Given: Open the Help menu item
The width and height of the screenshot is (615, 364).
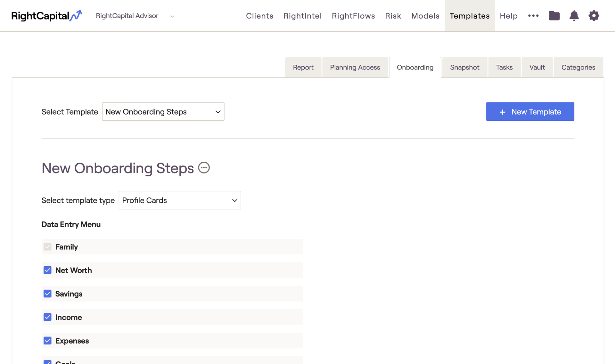Looking at the screenshot, I should coord(509,16).
